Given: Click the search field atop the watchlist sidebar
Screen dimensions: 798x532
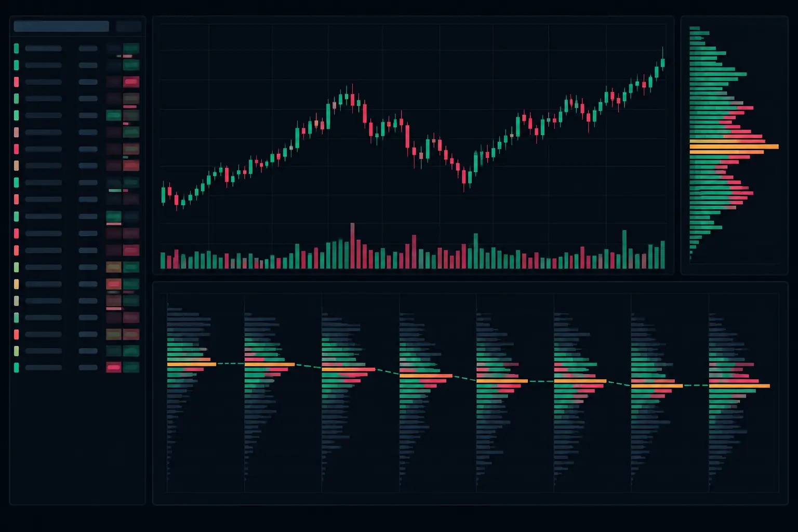Looking at the screenshot, I should [x=61, y=26].
